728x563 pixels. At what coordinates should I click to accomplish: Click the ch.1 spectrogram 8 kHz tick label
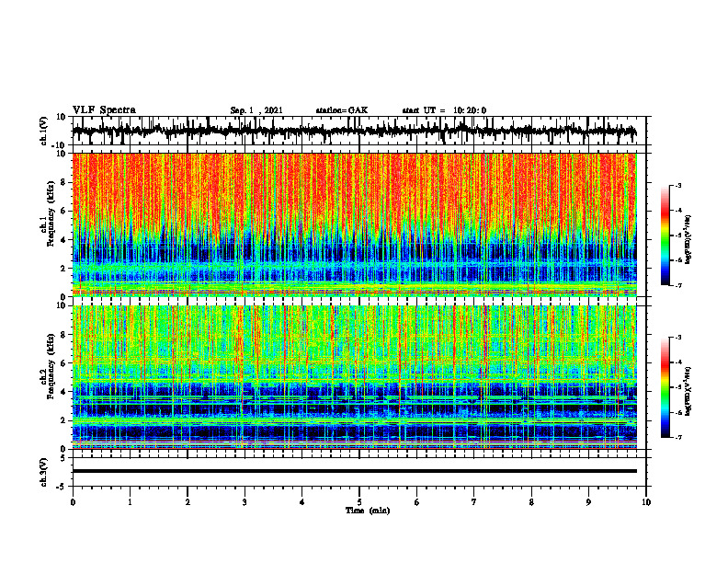(x=63, y=182)
